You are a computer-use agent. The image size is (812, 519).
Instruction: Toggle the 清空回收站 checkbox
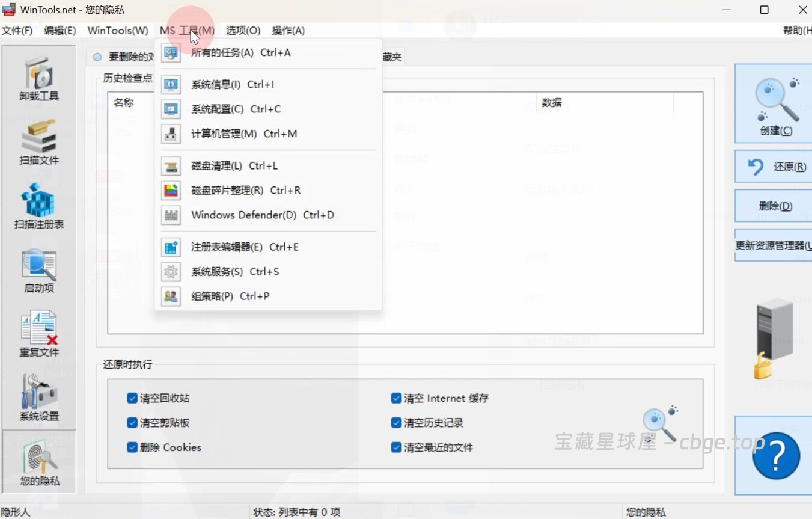point(133,398)
